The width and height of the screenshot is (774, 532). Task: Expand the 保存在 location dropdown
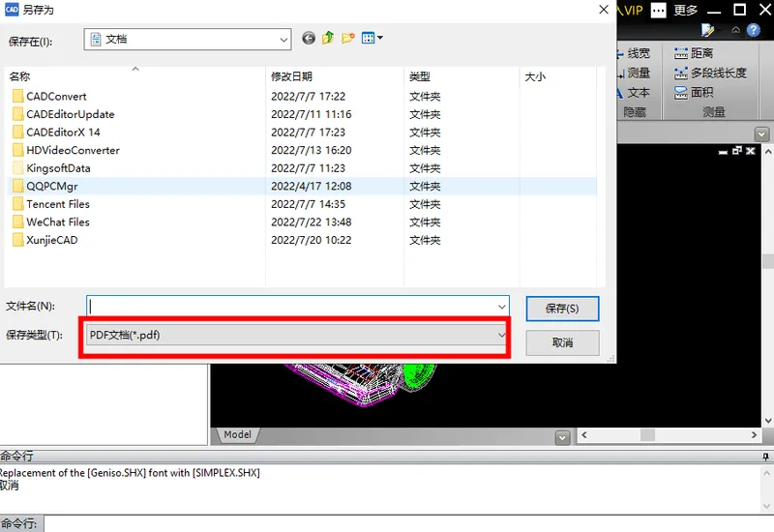pos(283,40)
